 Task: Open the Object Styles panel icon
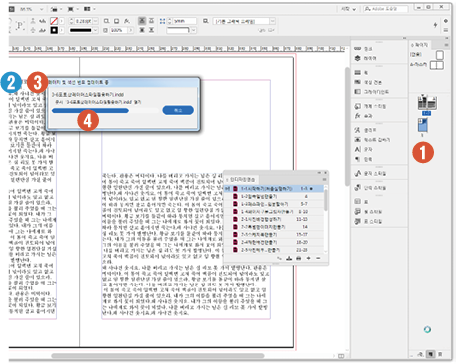[358, 106]
